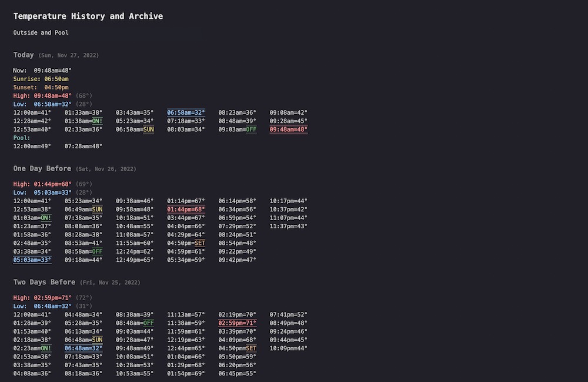Click the Temperature History and Archive heading
The image size is (588, 382).
(88, 16)
